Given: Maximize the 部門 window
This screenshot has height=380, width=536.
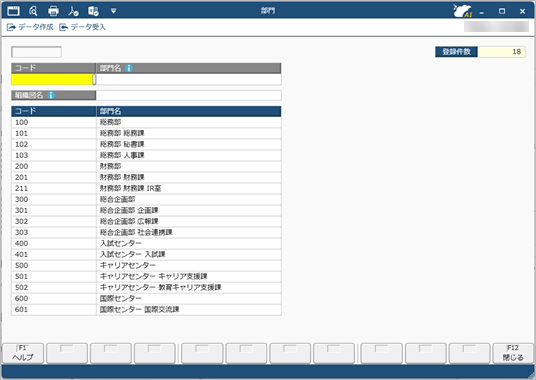Looking at the screenshot, I should tap(502, 11).
